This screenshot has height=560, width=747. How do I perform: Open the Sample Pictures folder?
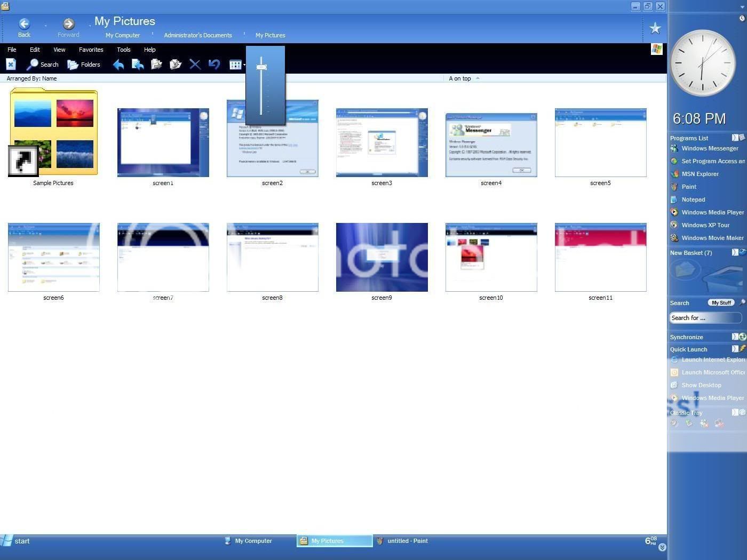[53, 133]
